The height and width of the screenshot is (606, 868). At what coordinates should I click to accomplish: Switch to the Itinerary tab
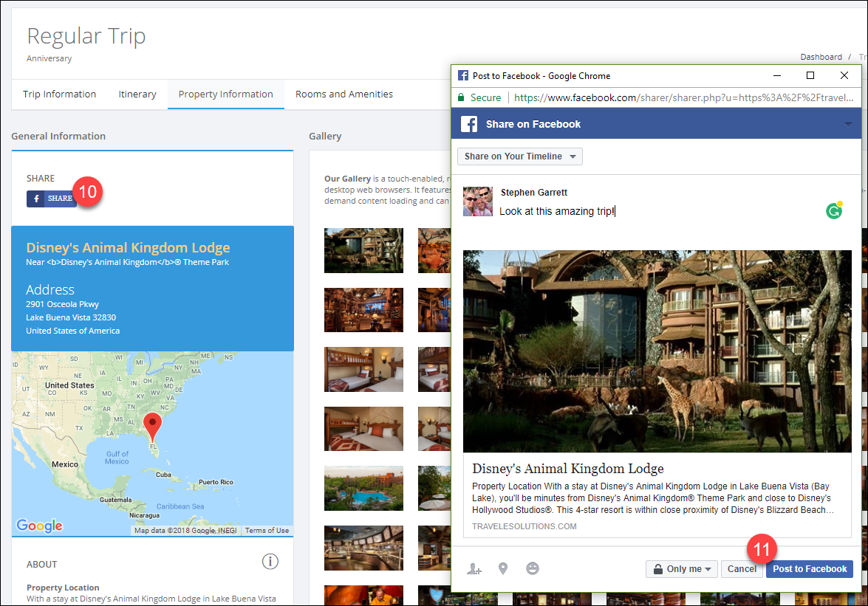tap(137, 94)
